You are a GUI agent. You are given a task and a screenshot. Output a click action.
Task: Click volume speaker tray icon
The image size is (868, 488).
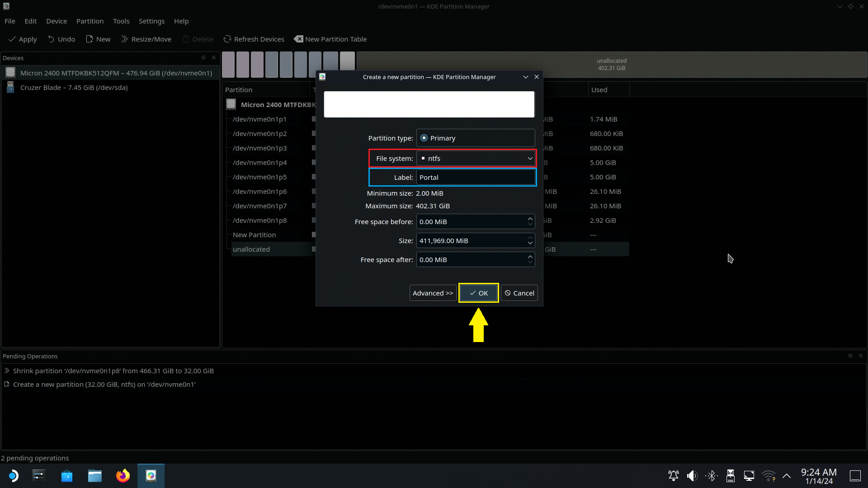(692, 476)
